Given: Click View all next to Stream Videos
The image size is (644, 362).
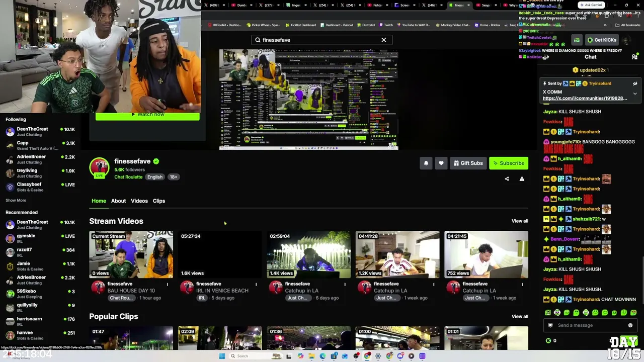Looking at the screenshot, I should pos(520,221).
